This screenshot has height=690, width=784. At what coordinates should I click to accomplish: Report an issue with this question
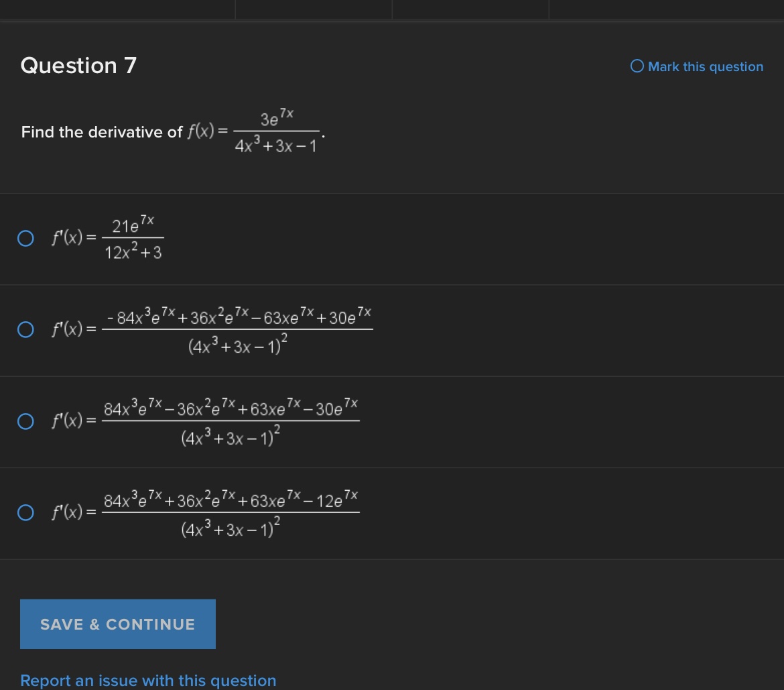(148, 680)
